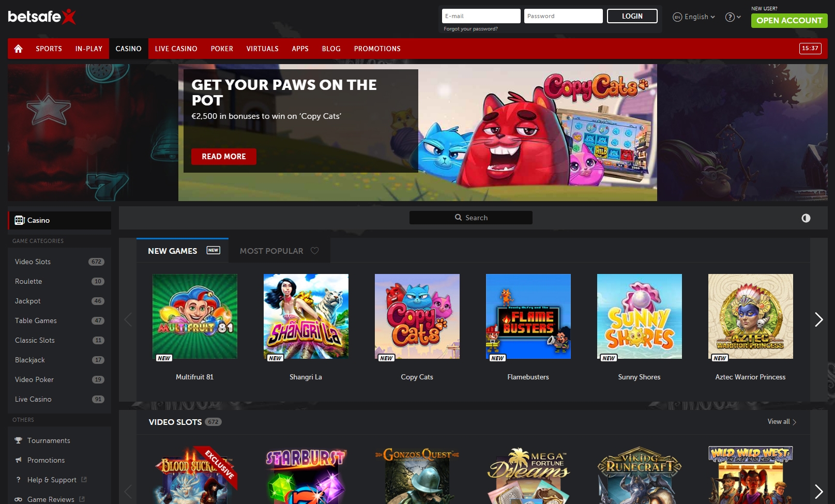The image size is (835, 504).
Task: Select the Tournaments trophy icon
Action: 19,440
